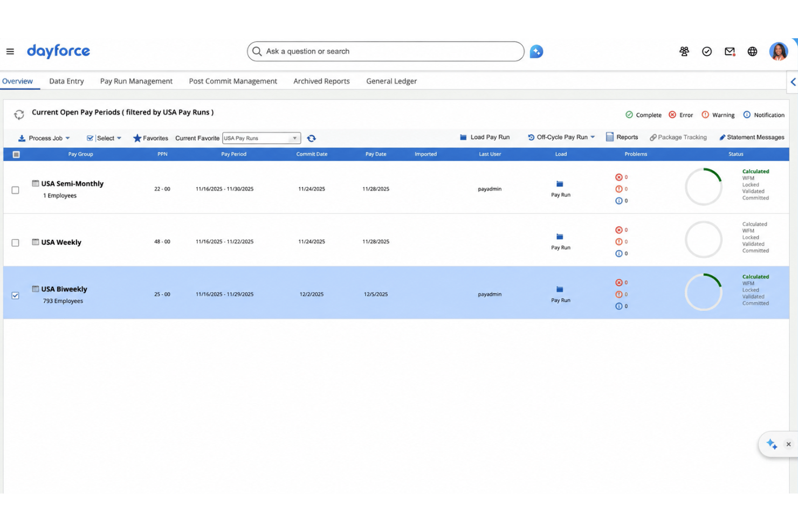Open the mail messages icon
The width and height of the screenshot is (798, 532).
click(x=730, y=51)
